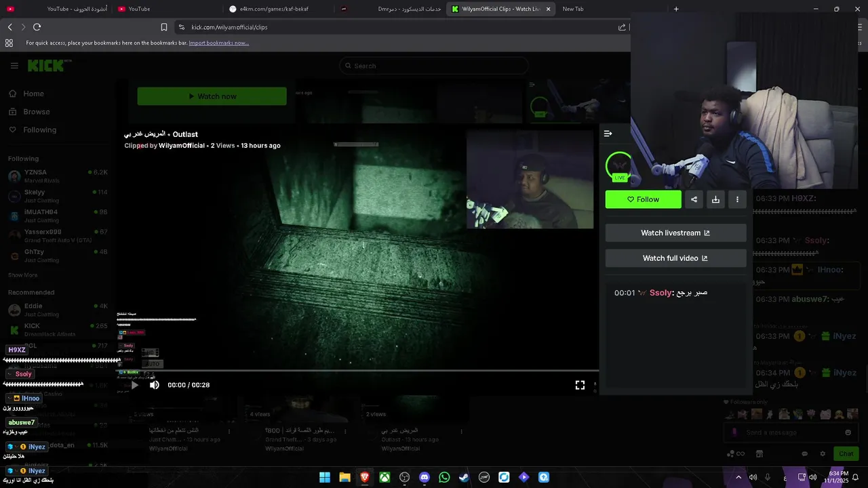Open File Explorer from taskbar
This screenshot has width=868, height=488.
(x=344, y=477)
